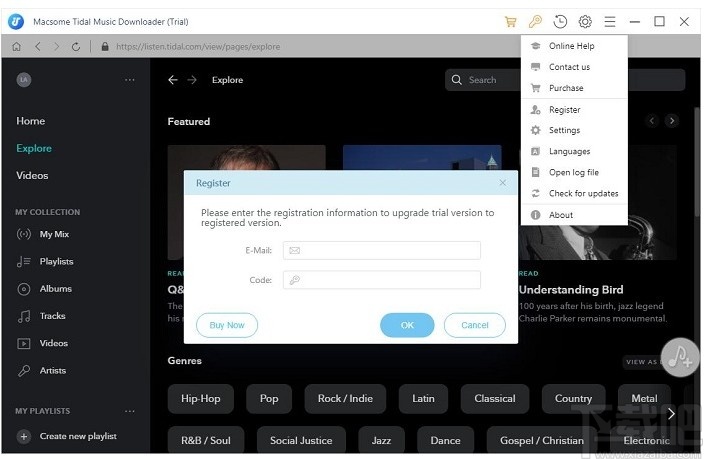The height and width of the screenshot is (459, 705).
Task: Confirm registration with OK button
Action: click(x=407, y=325)
